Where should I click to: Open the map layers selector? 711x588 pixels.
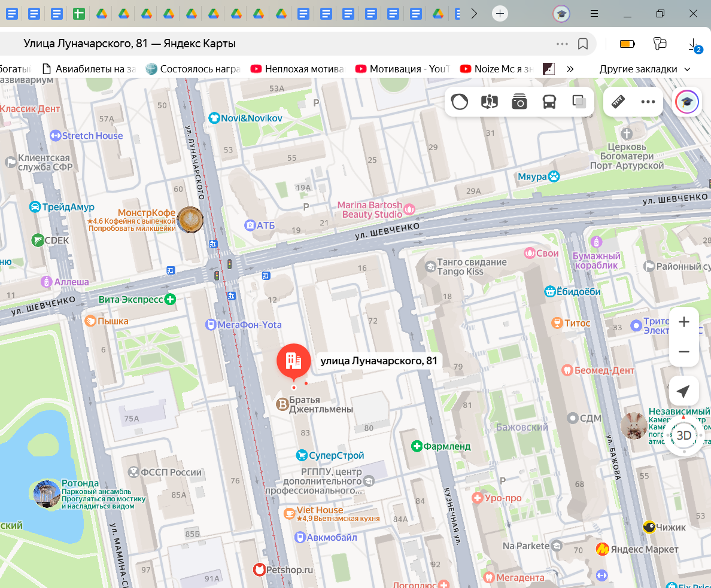tap(579, 102)
